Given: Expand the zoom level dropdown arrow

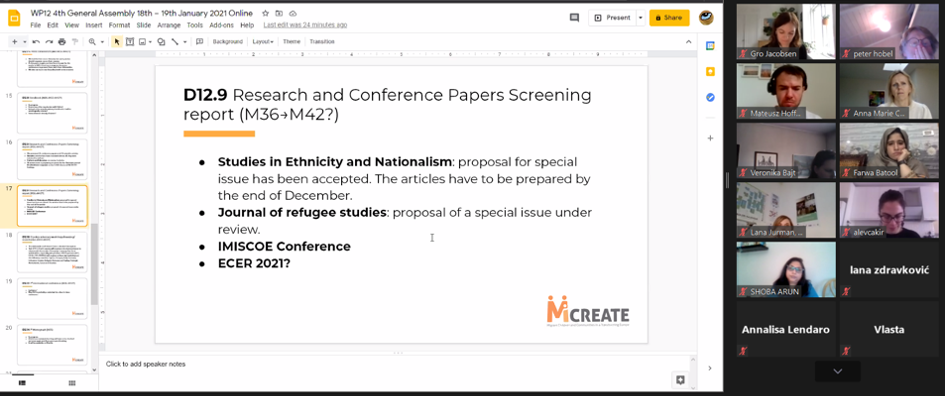Looking at the screenshot, I should 101,42.
